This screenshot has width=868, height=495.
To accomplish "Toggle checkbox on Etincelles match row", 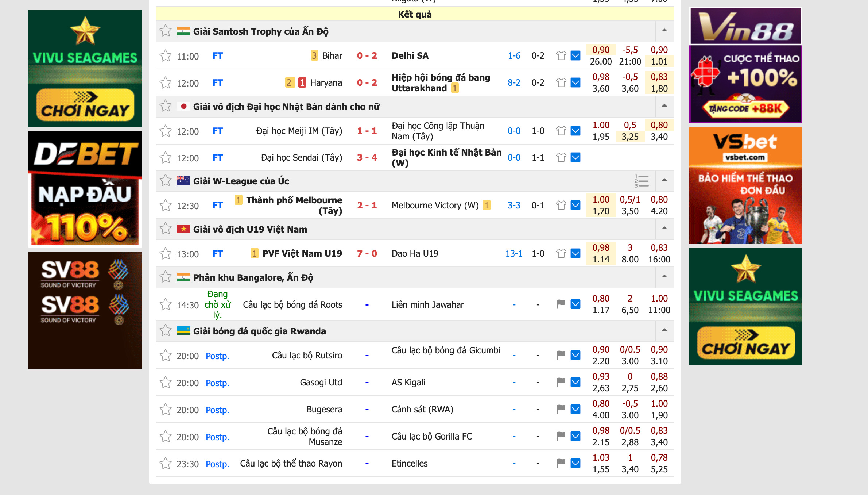I will [x=576, y=464].
